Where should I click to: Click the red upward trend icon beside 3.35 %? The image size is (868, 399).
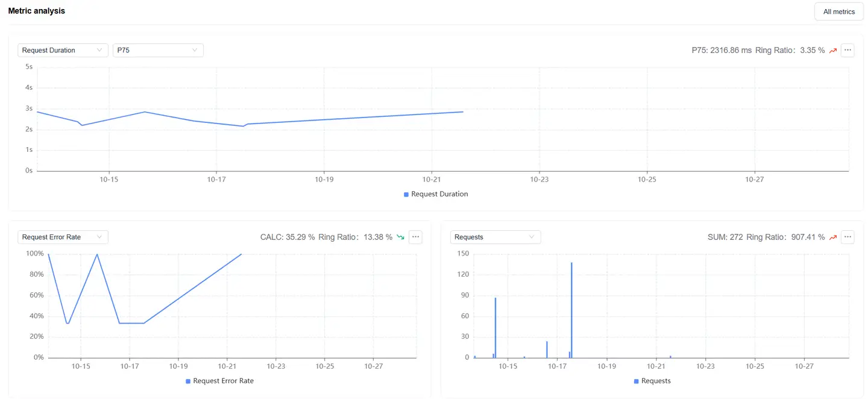(x=833, y=51)
